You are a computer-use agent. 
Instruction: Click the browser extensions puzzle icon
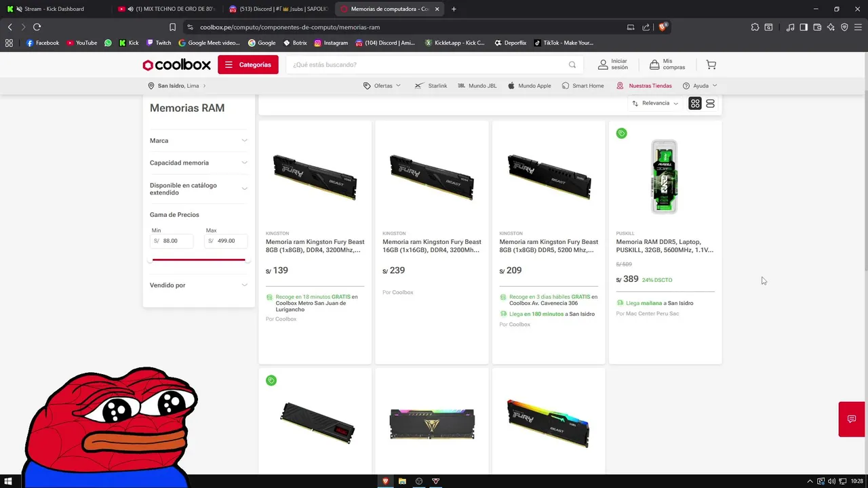pyautogui.click(x=755, y=27)
